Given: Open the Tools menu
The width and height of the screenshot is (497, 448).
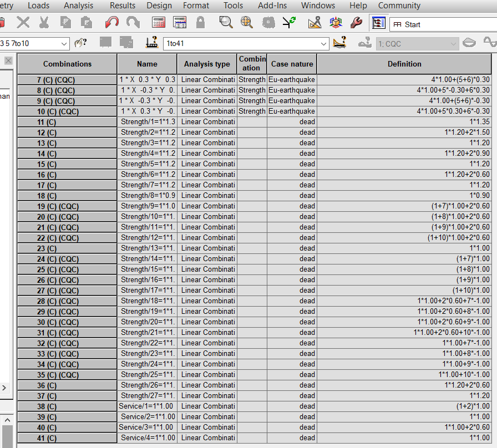Looking at the screenshot, I should point(232,6).
